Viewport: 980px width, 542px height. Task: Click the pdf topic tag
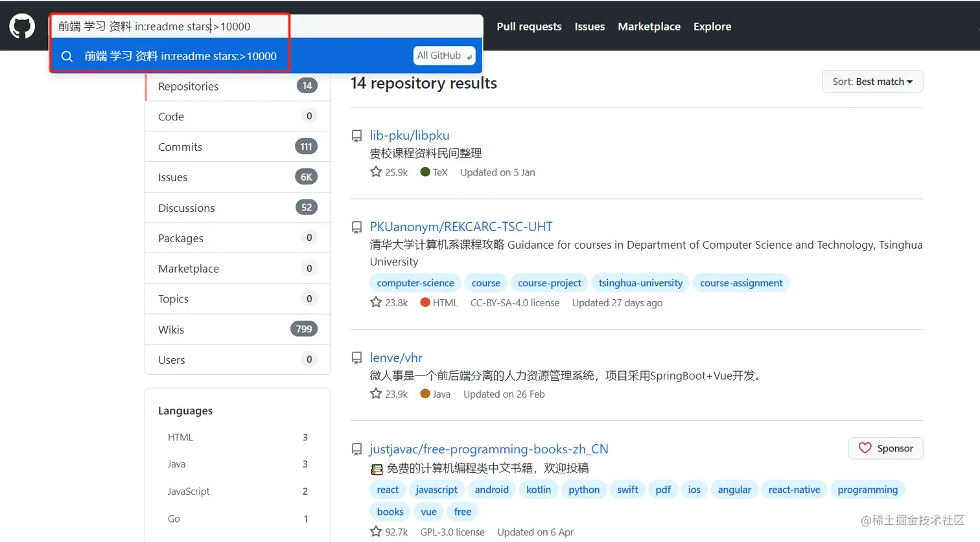663,490
